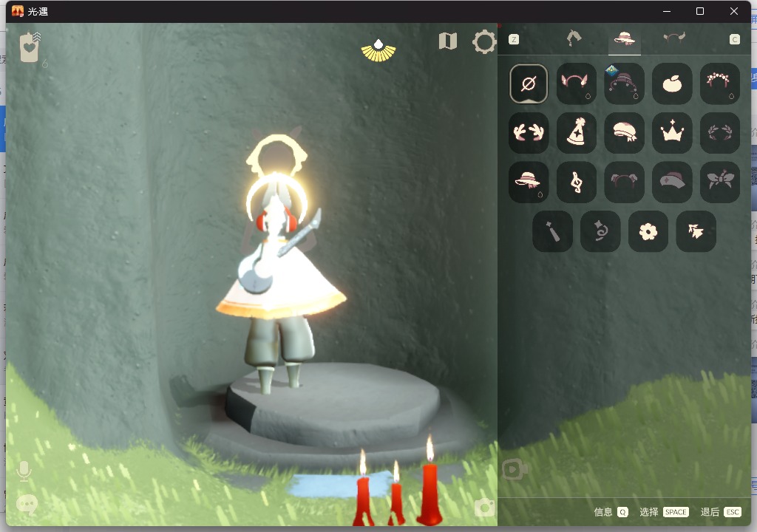Equip the sparkle arrow accessory

click(696, 231)
